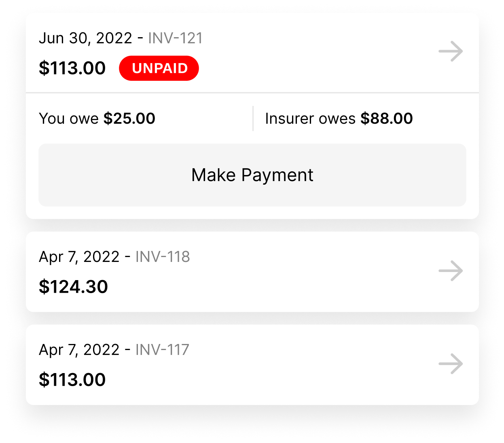Open invoice INV-117 via its arrow

451,364
